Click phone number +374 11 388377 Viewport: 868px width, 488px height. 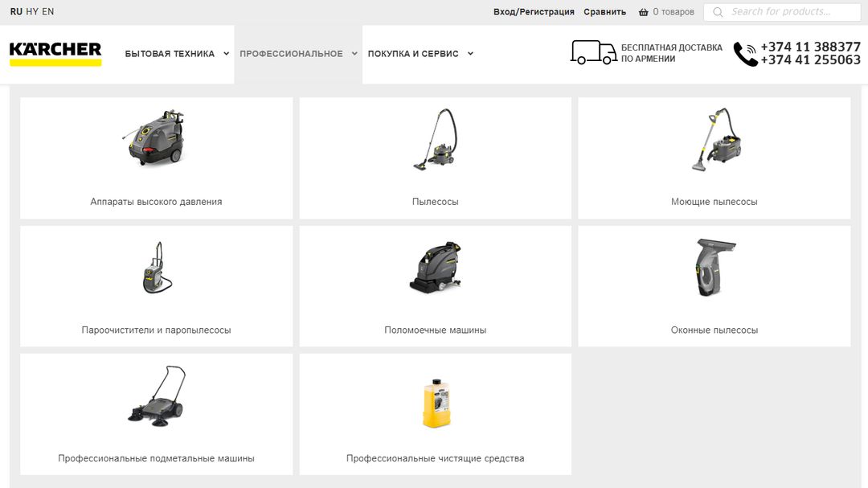(810, 47)
